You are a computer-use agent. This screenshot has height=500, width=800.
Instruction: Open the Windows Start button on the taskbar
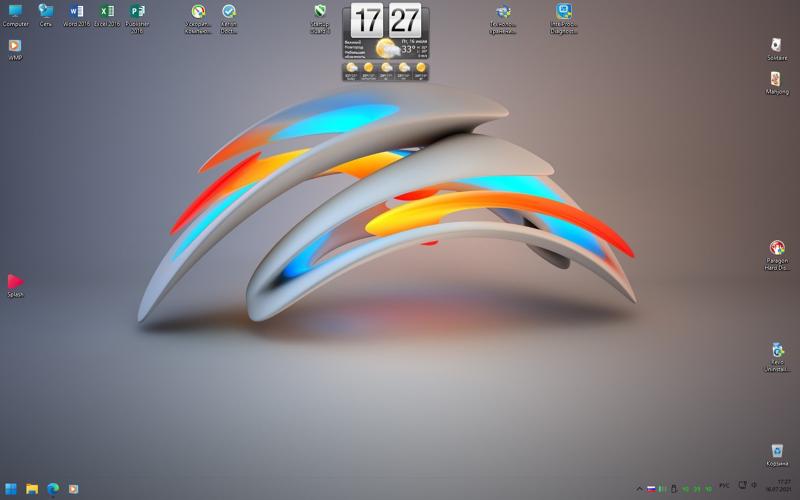click(11, 489)
